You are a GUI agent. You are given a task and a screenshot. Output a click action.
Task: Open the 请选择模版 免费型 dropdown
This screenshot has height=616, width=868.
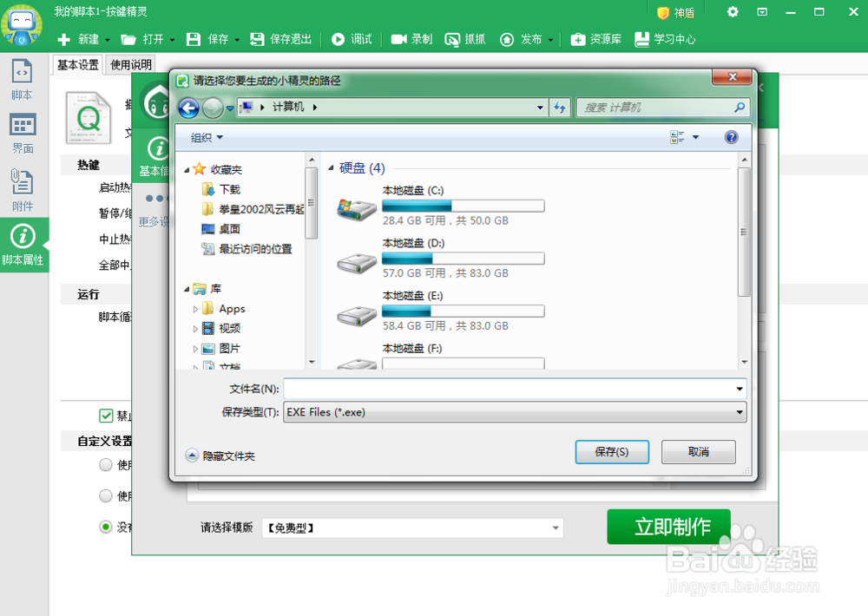click(412, 528)
